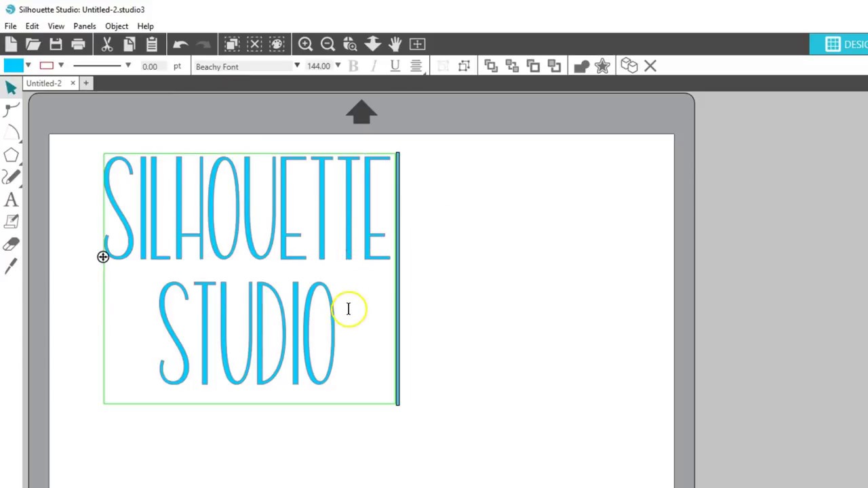Toggle Bold text formatting
The height and width of the screenshot is (488, 868).
coord(353,66)
